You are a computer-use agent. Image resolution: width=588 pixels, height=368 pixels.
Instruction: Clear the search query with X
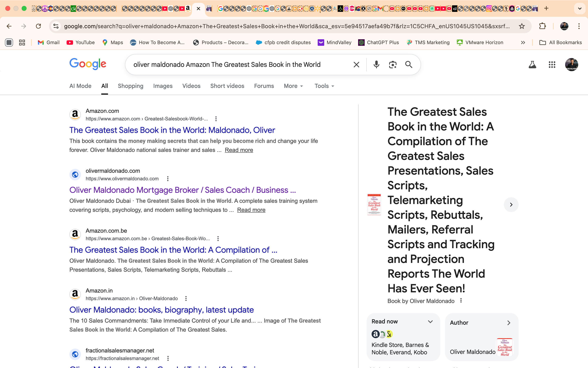[x=356, y=64]
